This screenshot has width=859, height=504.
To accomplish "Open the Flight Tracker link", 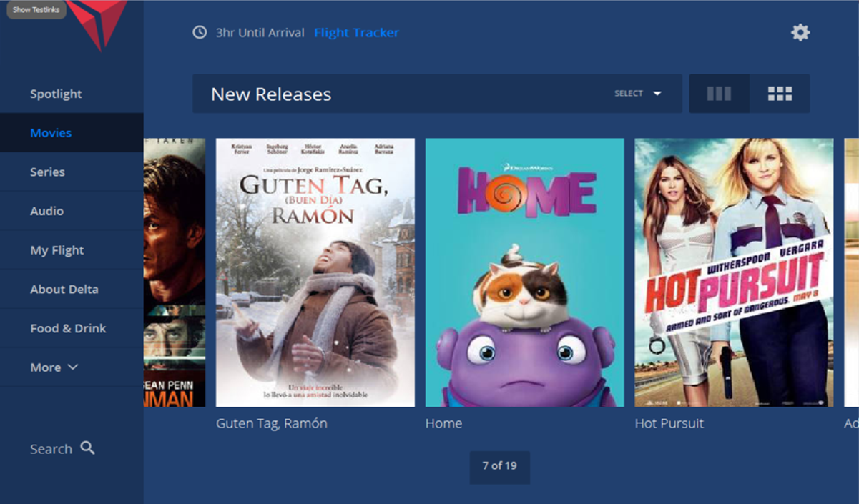I will 356,33.
